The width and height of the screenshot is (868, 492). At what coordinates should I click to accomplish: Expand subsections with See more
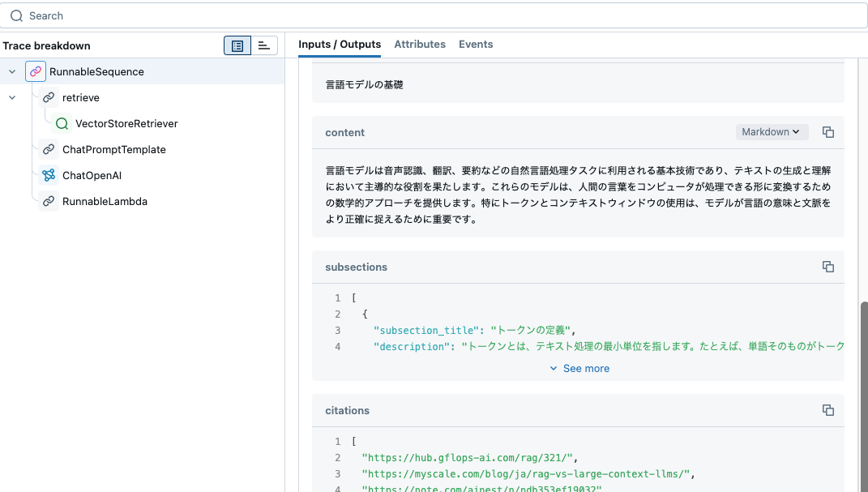coord(579,368)
